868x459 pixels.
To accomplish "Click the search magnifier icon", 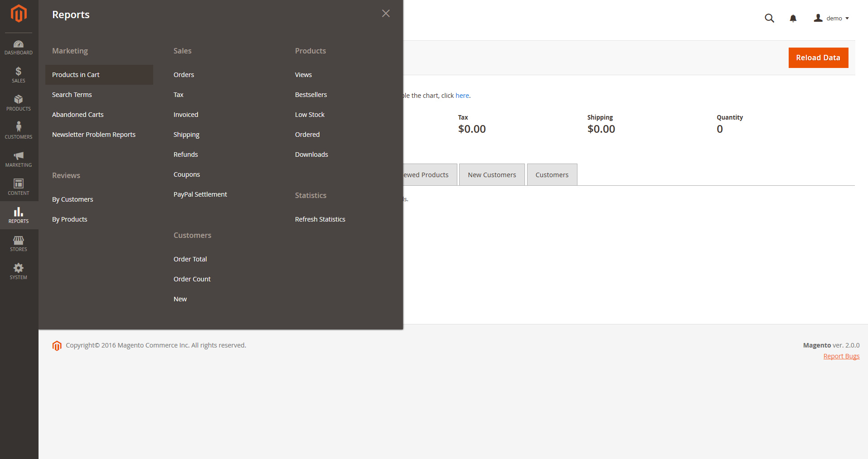I will point(769,18).
